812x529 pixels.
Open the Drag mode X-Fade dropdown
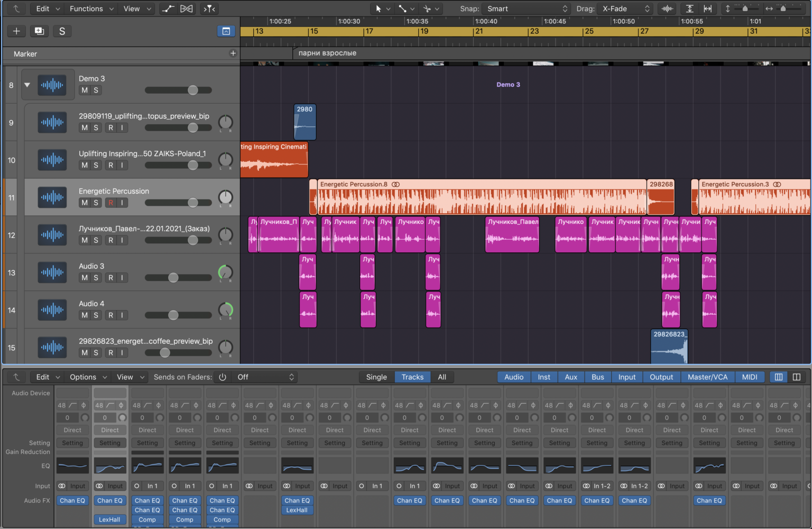coord(626,8)
